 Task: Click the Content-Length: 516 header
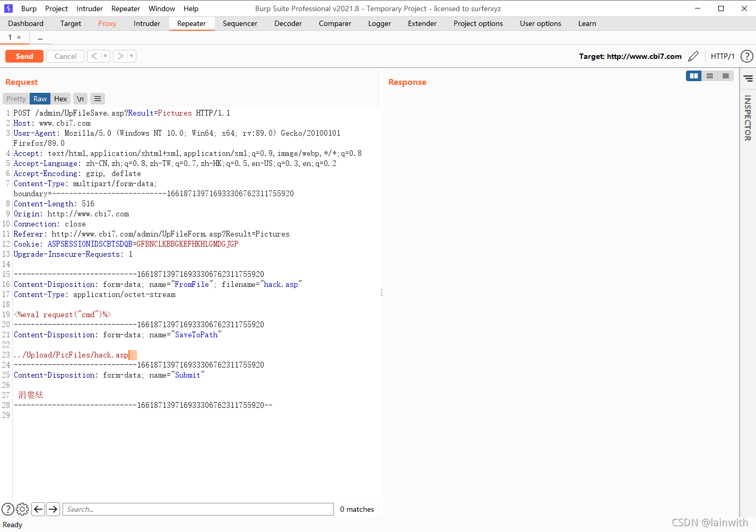tap(54, 204)
